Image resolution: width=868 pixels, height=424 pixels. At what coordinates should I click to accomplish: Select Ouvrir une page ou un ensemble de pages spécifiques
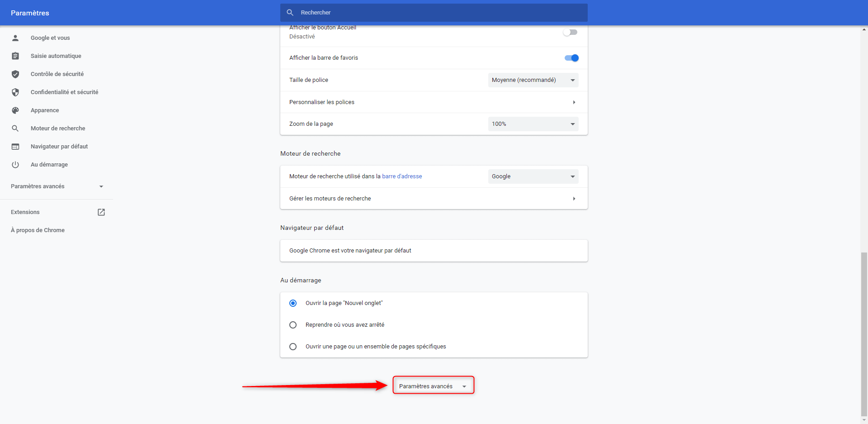293,347
